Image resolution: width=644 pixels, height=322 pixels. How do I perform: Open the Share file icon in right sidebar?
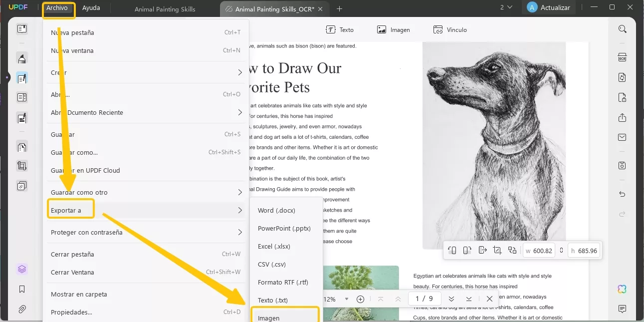(622, 118)
